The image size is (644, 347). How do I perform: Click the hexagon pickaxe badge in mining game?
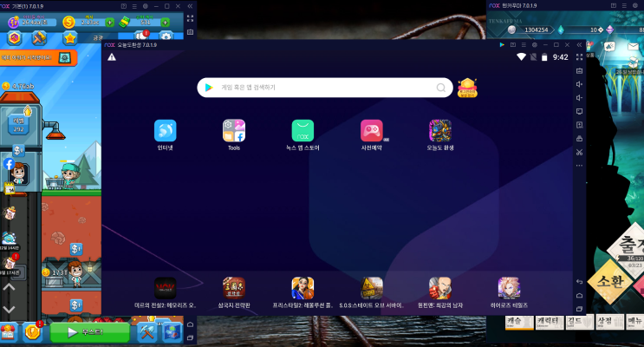coord(15,38)
